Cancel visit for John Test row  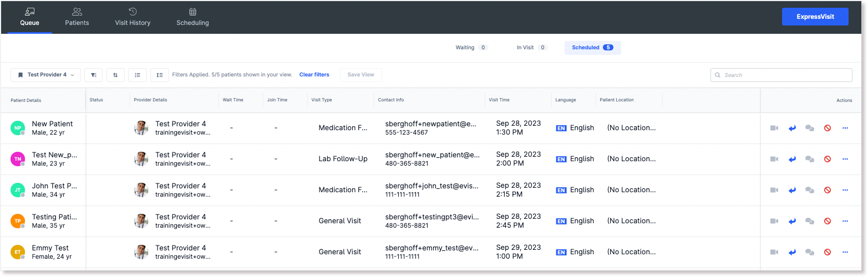pos(828,190)
